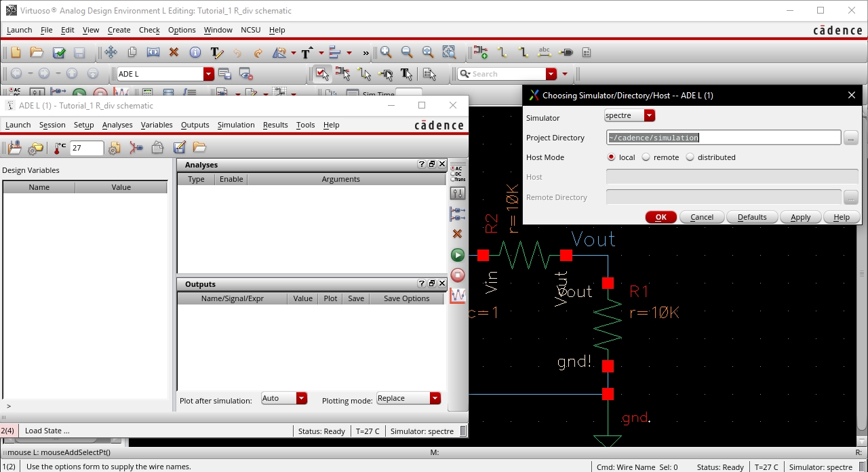Click the Zoom to Fit icon
The width and height of the screenshot is (868, 472).
pyautogui.click(x=428, y=52)
